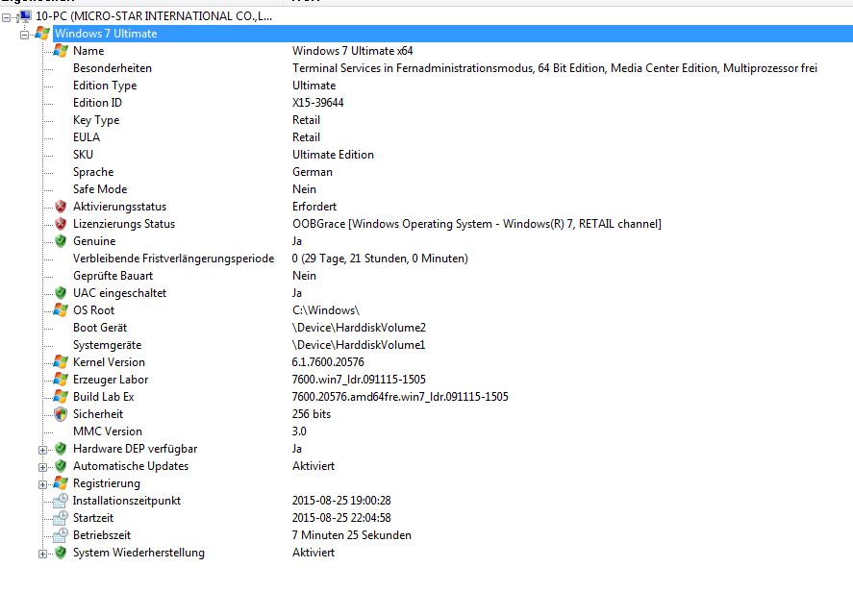Screen dimensions: 853x616
Task: Click the value \Device\HarddiskVolume1
Action: pyautogui.click(x=359, y=345)
